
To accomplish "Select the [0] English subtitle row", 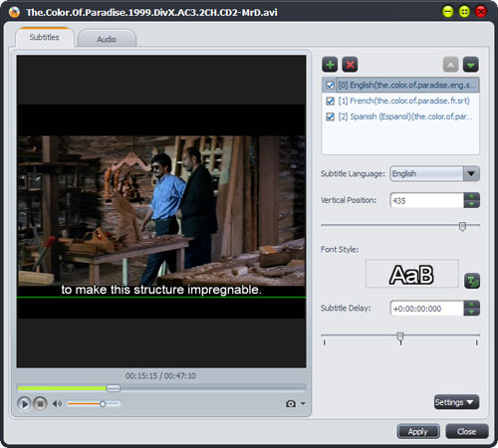I will point(400,86).
